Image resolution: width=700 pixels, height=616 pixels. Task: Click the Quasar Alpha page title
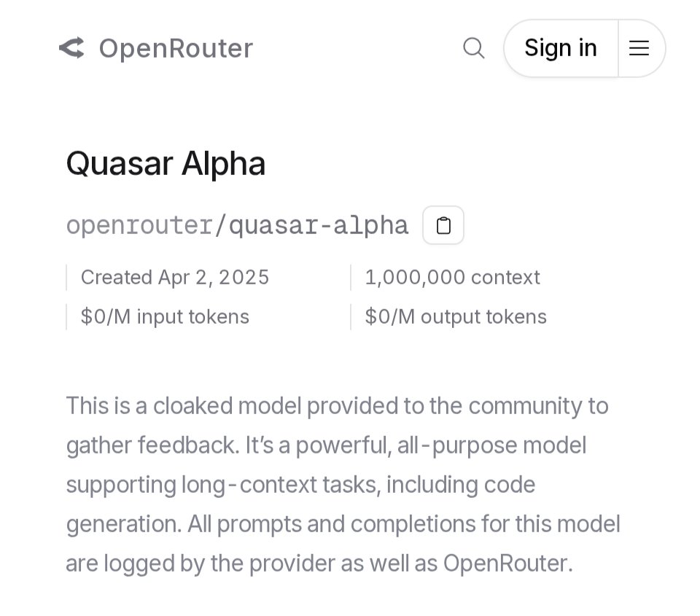pyautogui.click(x=166, y=163)
